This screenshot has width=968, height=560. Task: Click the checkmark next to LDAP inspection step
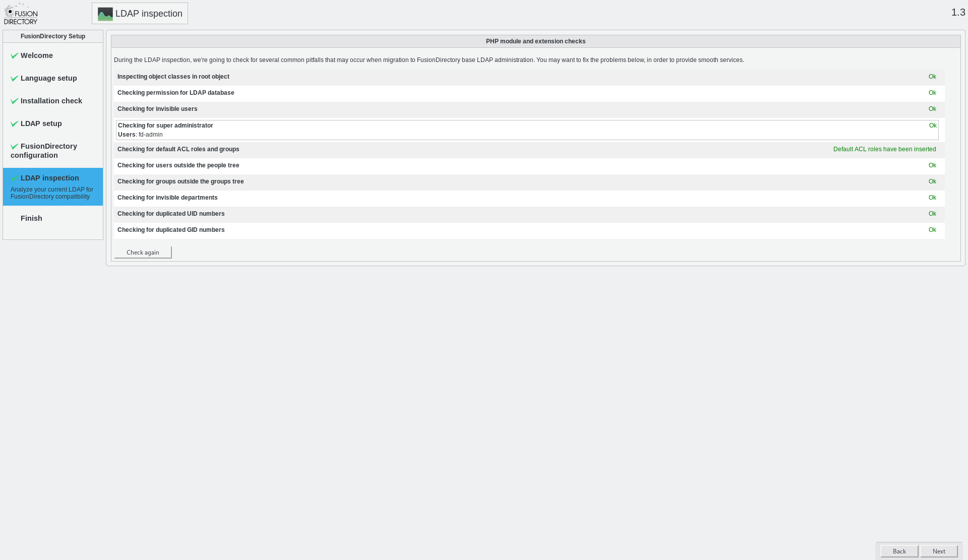click(x=14, y=178)
